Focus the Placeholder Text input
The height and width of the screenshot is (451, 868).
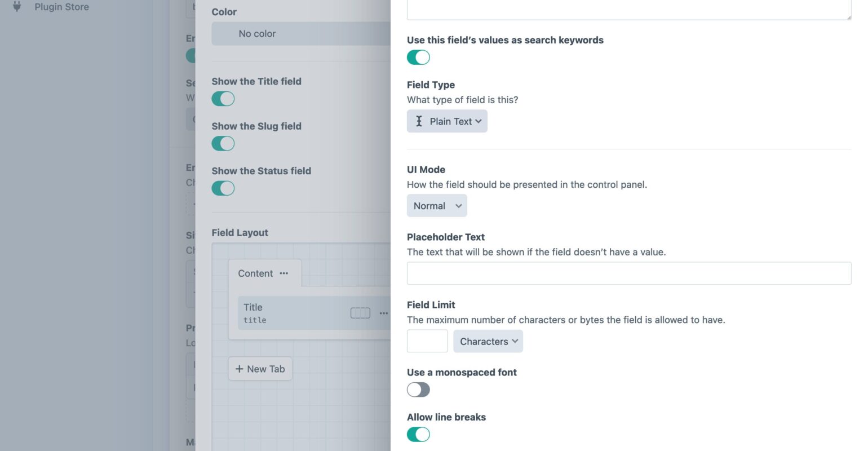click(629, 273)
